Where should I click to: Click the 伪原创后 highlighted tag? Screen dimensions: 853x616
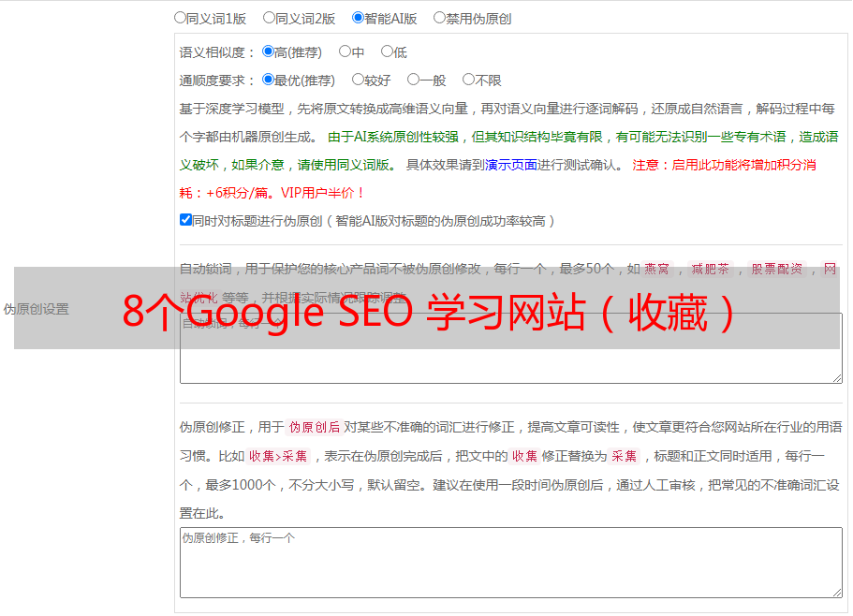click(x=315, y=427)
